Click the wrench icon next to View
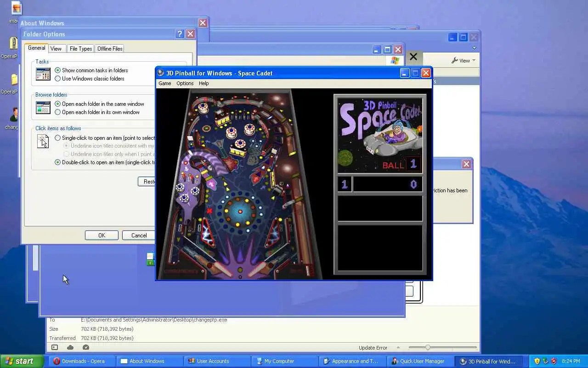This screenshot has width=588, height=368. pos(454,60)
